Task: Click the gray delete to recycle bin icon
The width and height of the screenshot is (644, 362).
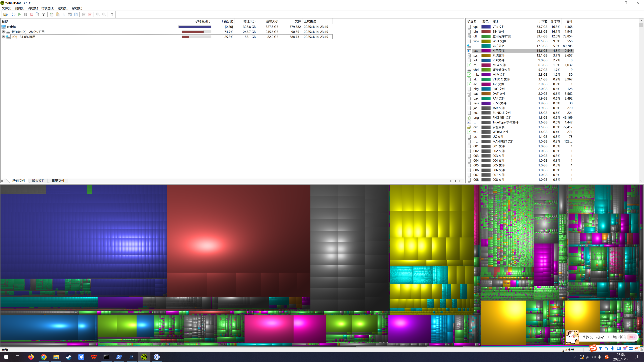Action: 84,14
